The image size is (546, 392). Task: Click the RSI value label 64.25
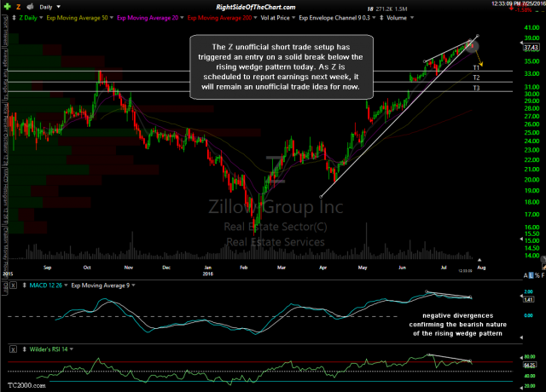pyautogui.click(x=529, y=365)
